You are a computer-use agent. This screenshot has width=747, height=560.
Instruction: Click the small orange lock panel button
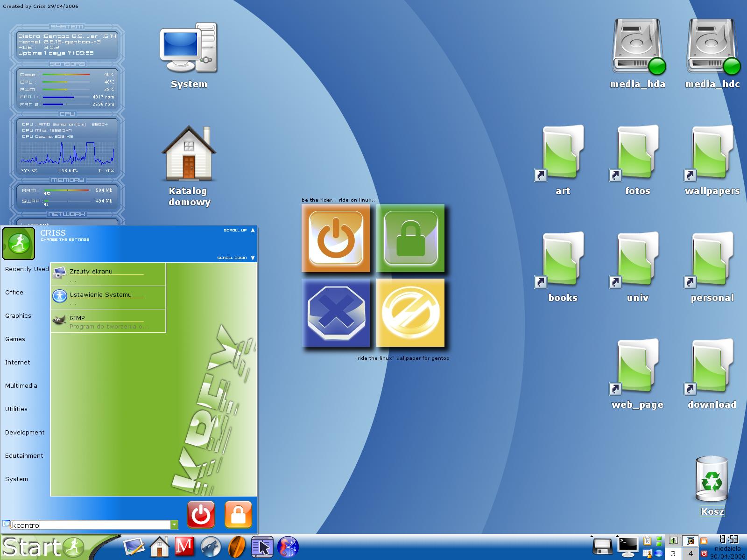point(704,541)
